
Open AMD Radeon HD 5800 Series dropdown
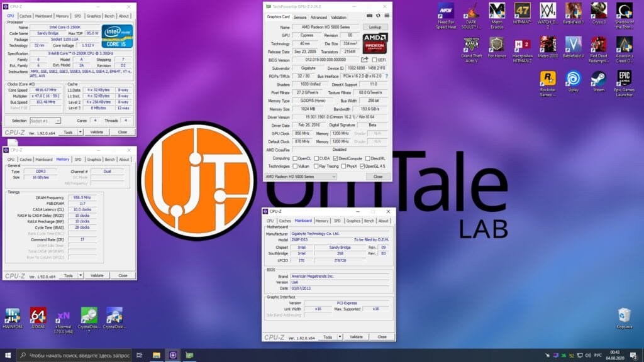(x=301, y=177)
